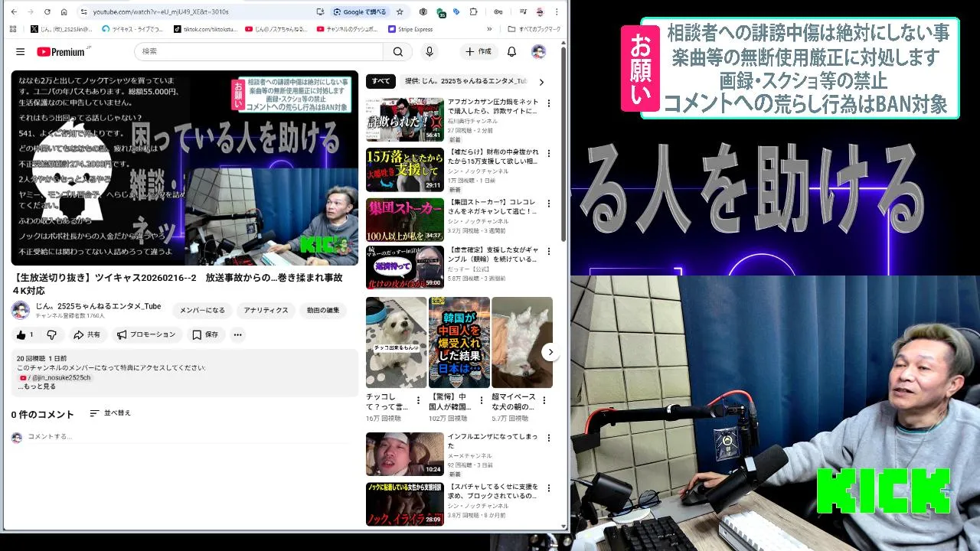Click the プロモーション button
980x551 pixels.
point(146,334)
